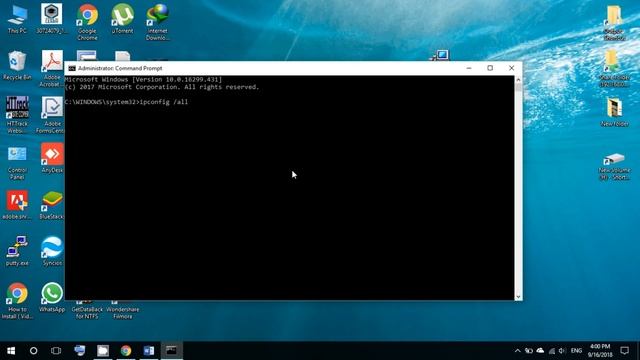Open the Control Panel desktop icon
The height and width of the screenshot is (360, 640).
click(x=17, y=162)
